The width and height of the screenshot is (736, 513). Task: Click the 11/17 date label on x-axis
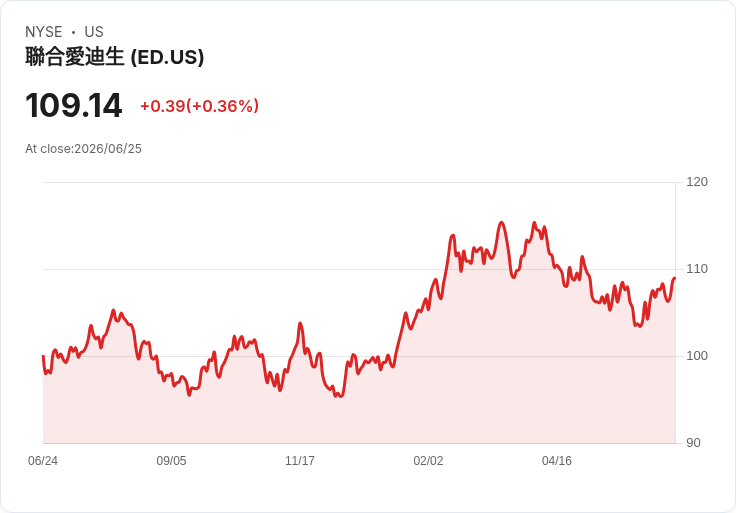point(300,461)
